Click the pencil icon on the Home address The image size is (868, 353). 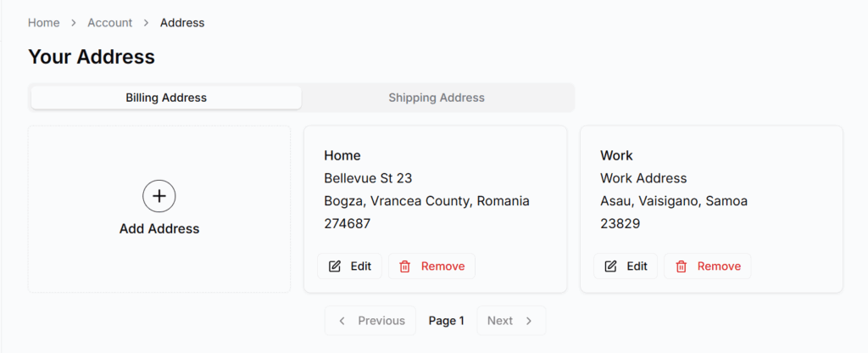pos(335,266)
